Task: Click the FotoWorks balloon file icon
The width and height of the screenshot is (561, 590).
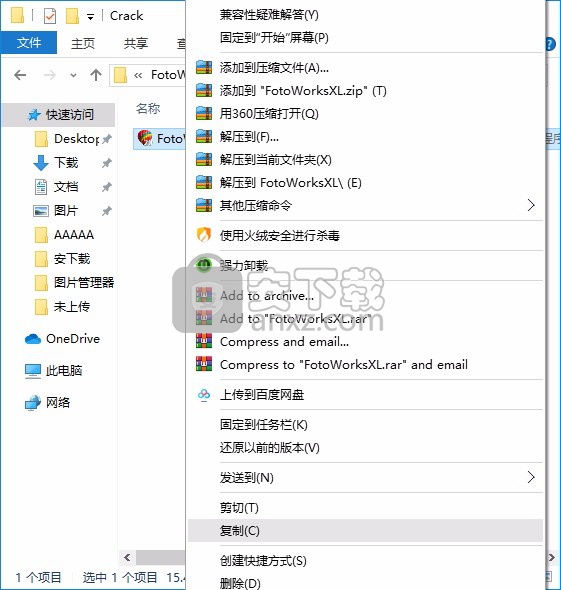Action: click(x=145, y=138)
